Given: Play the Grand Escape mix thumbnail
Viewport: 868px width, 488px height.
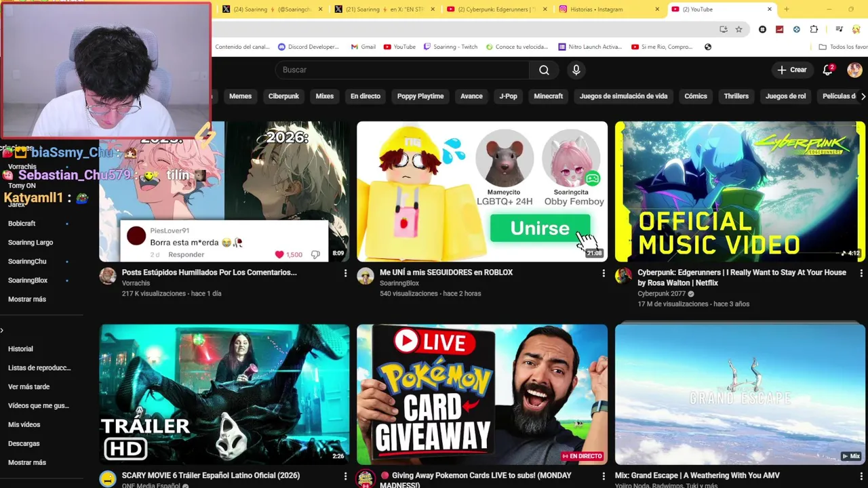Looking at the screenshot, I should (x=740, y=394).
